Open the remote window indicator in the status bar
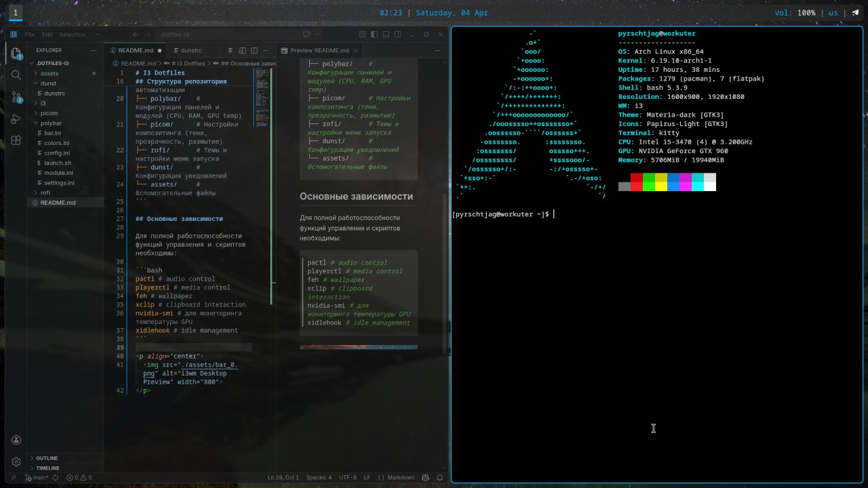 tap(14, 477)
